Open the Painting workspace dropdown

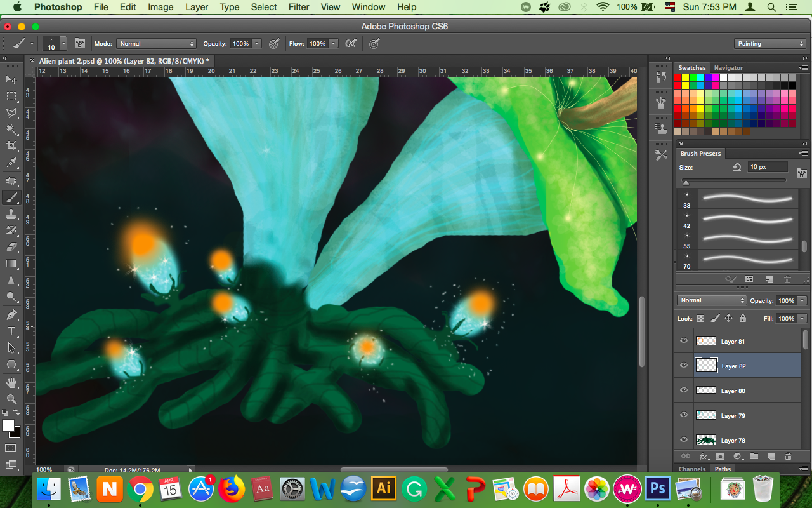tap(770, 44)
